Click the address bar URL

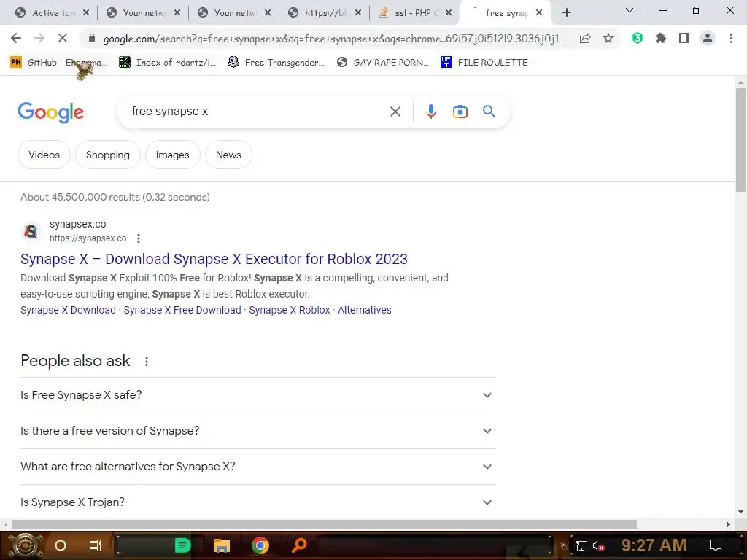click(334, 39)
